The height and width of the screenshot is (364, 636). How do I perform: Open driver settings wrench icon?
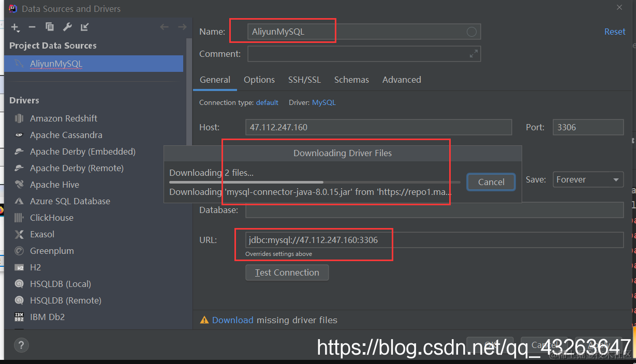[x=67, y=27]
